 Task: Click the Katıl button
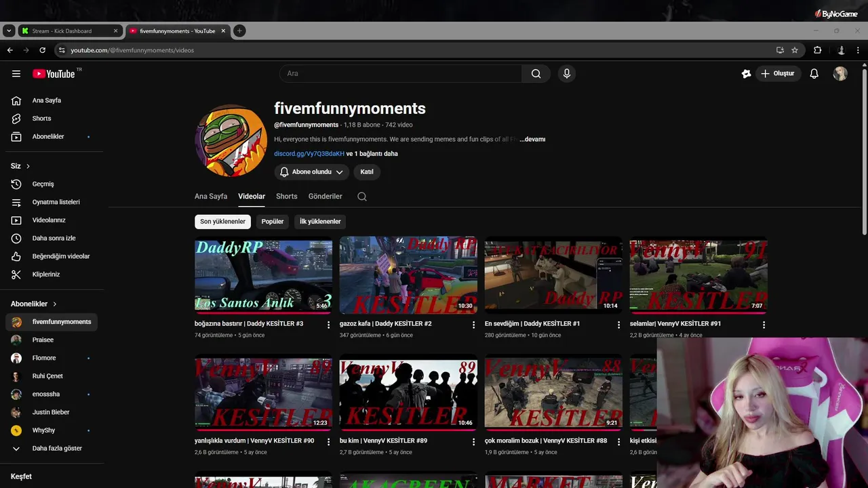click(x=367, y=172)
